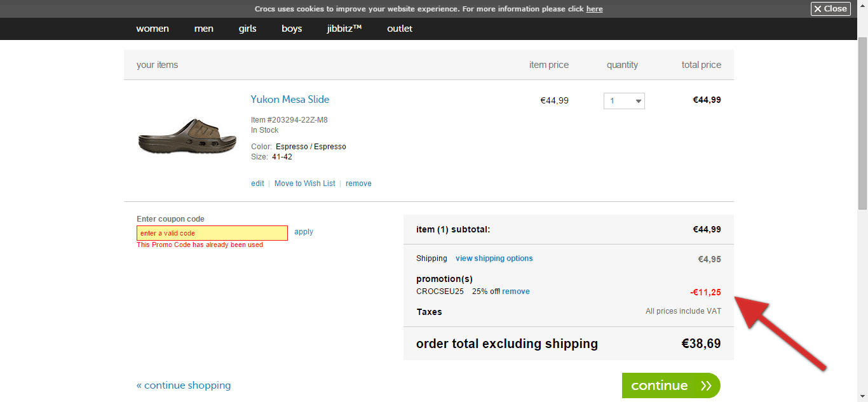
Task: Apply the coupon code
Action: point(304,232)
